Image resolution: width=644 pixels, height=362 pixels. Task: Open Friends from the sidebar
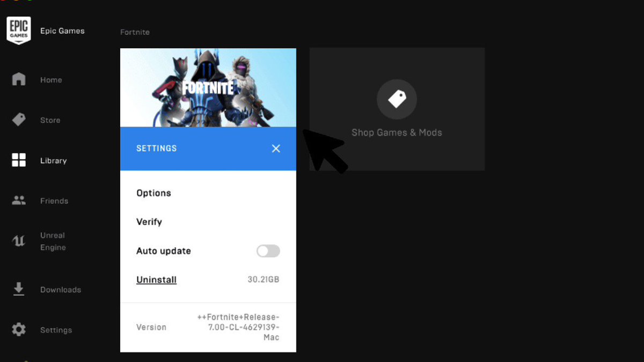point(54,201)
